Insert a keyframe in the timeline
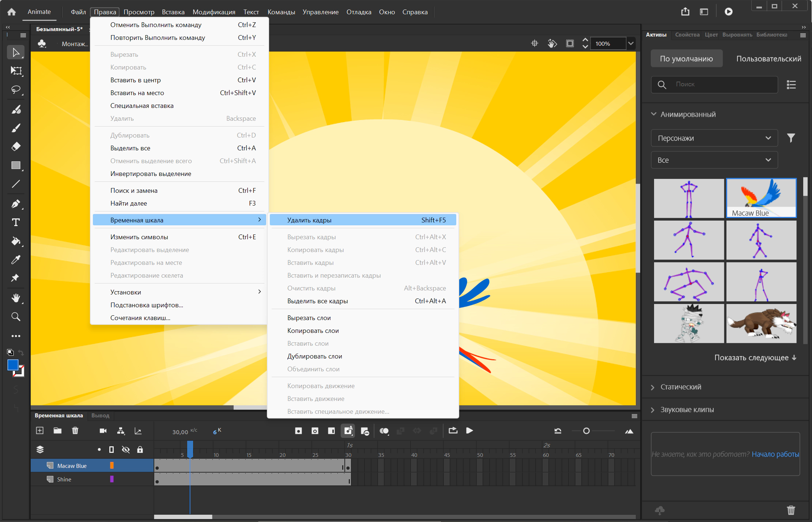The width and height of the screenshot is (812, 522). pyautogui.click(x=299, y=431)
